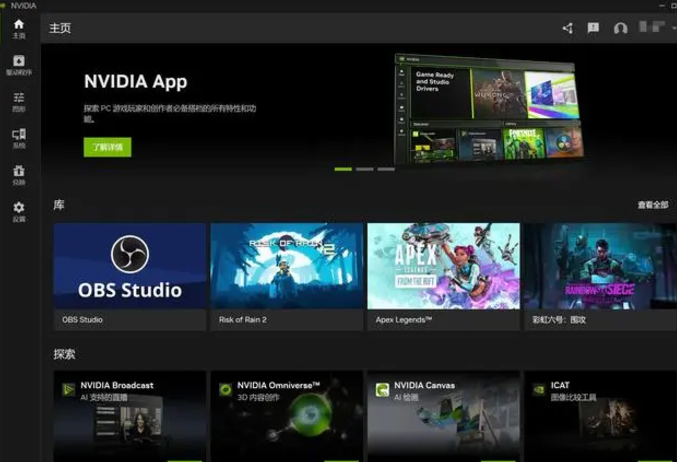Select the first active carousel indicator
Image resolution: width=677 pixels, height=462 pixels.
(343, 169)
